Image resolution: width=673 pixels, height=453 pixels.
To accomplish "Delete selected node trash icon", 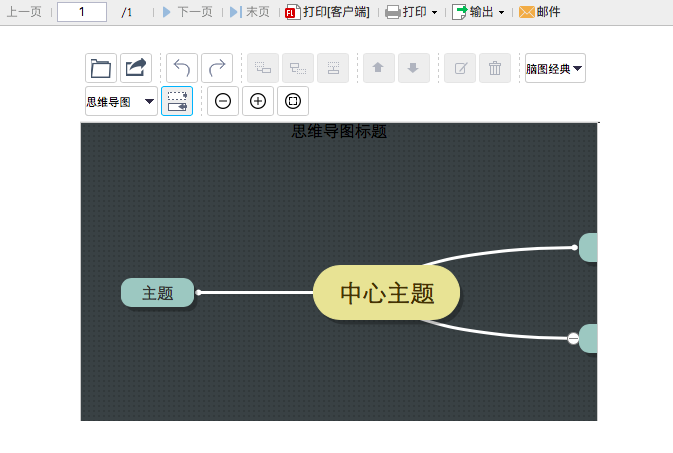I will (495, 68).
